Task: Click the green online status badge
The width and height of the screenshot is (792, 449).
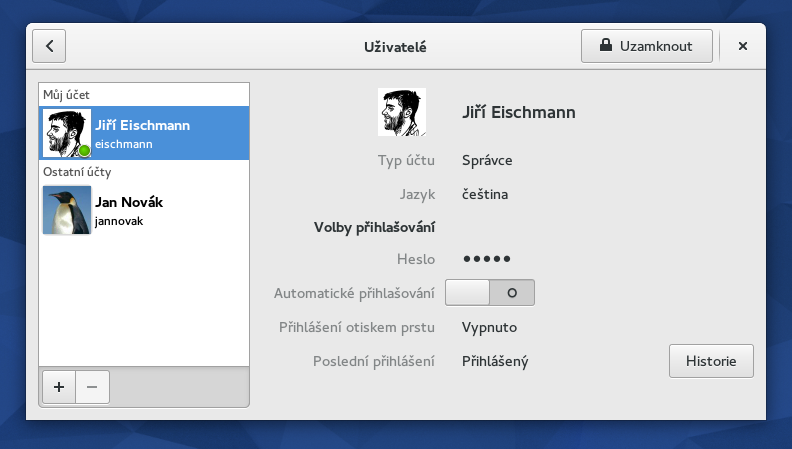Action: click(x=85, y=151)
